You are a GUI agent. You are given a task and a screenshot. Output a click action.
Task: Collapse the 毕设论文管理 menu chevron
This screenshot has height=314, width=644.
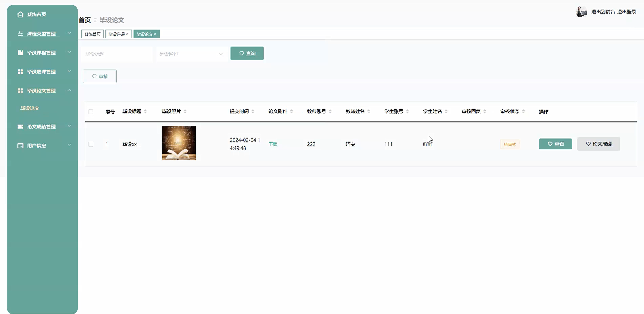69,90
